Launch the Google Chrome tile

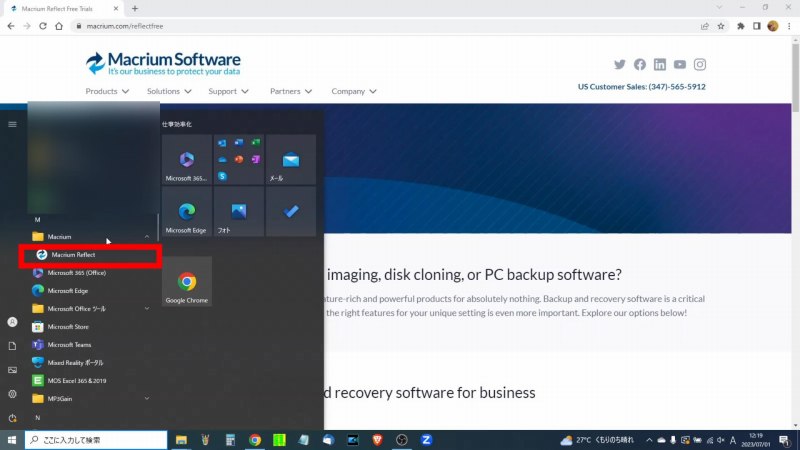(x=187, y=281)
